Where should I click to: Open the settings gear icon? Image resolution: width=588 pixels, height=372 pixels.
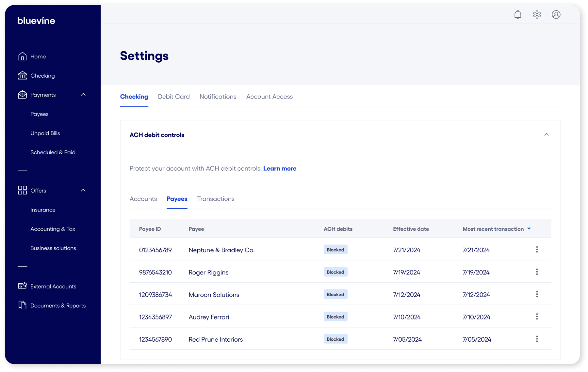pos(537,14)
